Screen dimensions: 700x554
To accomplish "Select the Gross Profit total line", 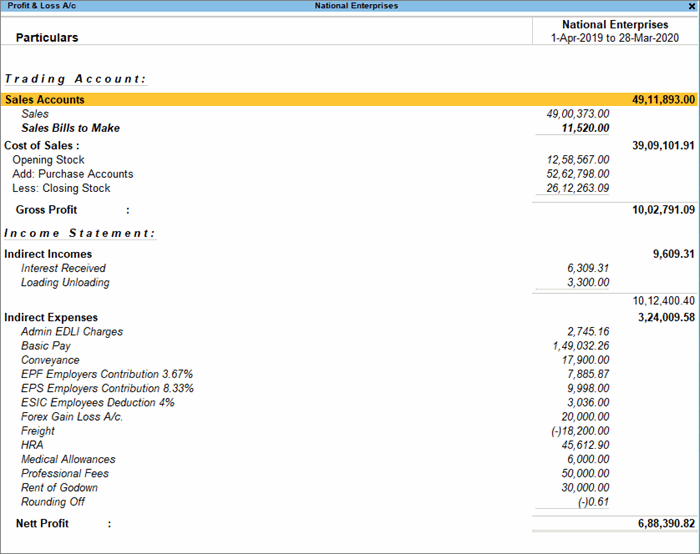I will [x=47, y=210].
